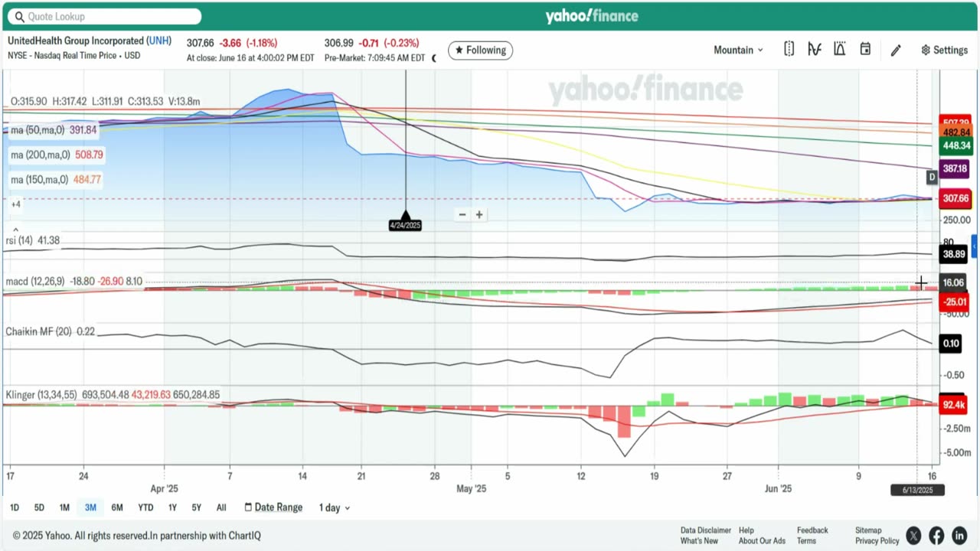Zoom out with the minus button
The height and width of the screenshot is (551, 980).
(462, 215)
